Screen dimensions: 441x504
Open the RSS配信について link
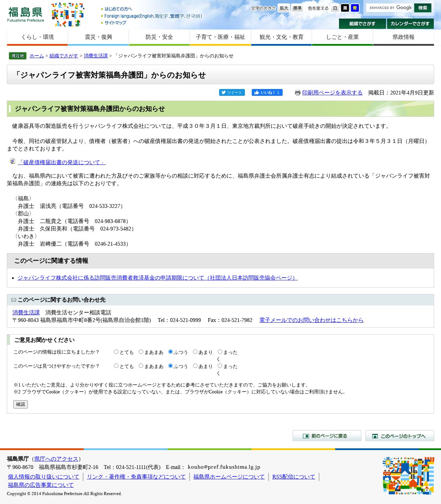tap(294, 477)
